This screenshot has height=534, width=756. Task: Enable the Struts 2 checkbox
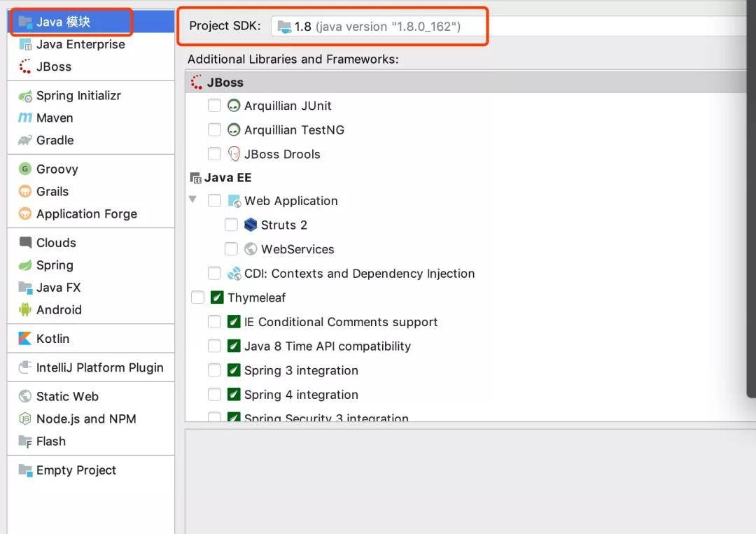[x=232, y=225]
